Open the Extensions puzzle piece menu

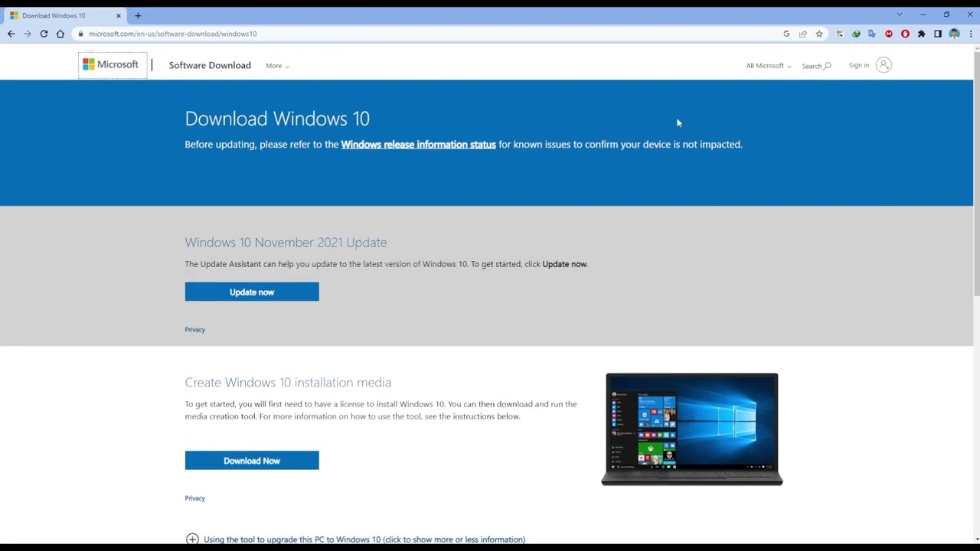click(x=921, y=34)
